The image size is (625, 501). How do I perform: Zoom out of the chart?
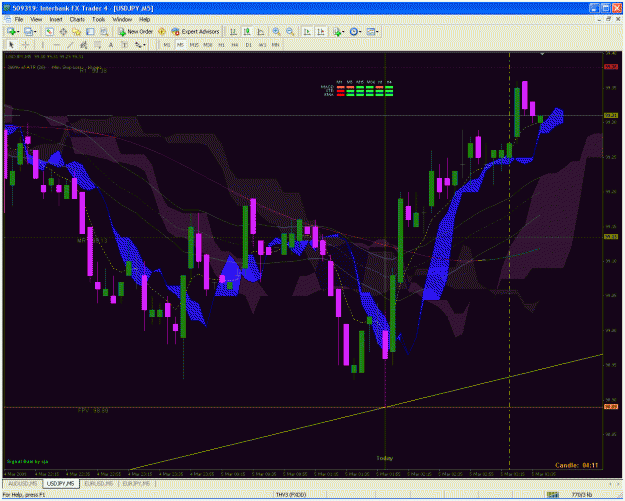pyautogui.click(x=290, y=31)
